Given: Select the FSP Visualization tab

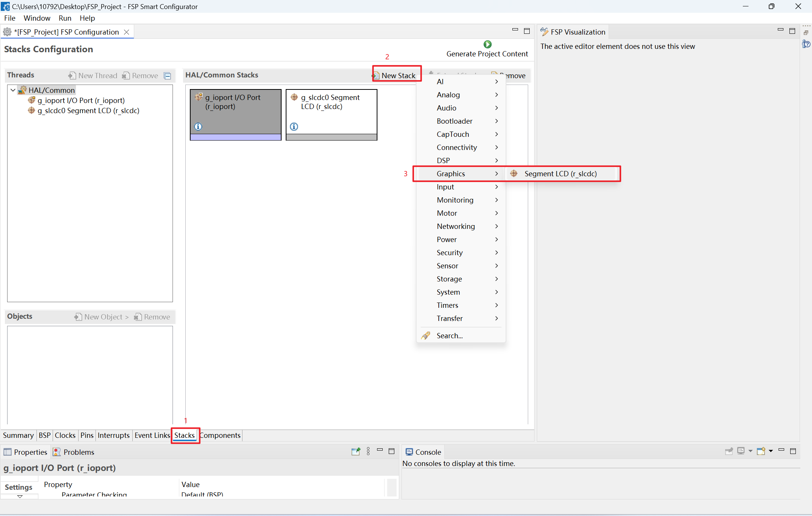Looking at the screenshot, I should coord(573,32).
